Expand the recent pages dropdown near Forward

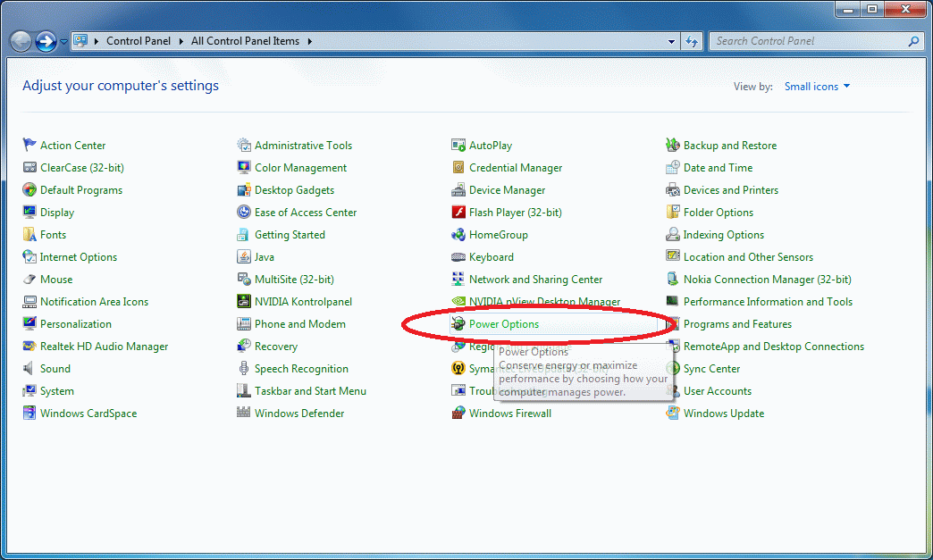pyautogui.click(x=63, y=42)
